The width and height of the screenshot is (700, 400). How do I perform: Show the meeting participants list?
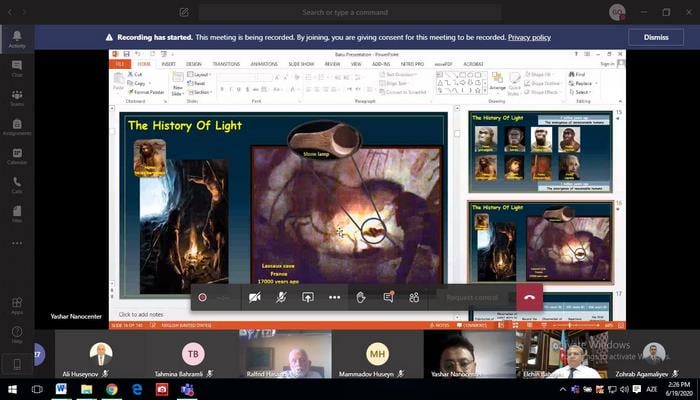pyautogui.click(x=414, y=297)
